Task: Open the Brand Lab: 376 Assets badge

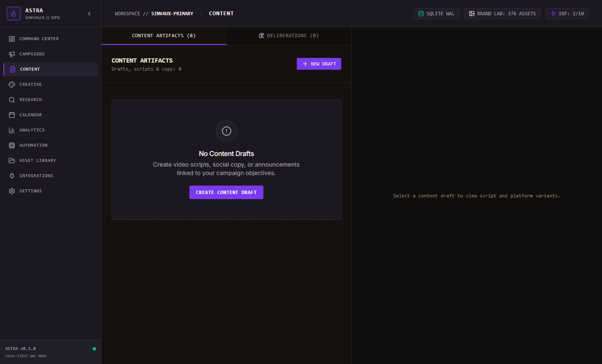Action: pyautogui.click(x=502, y=14)
